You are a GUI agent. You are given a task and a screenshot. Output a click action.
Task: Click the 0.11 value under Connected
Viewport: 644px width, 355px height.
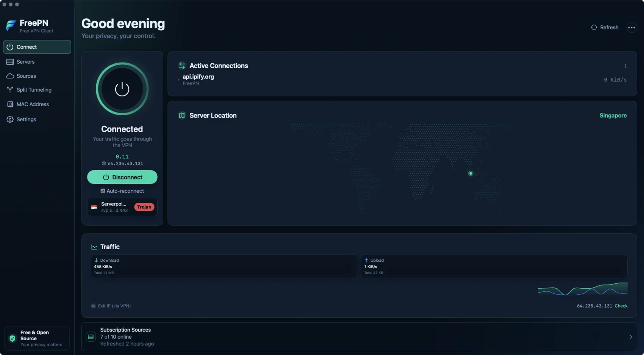(122, 157)
